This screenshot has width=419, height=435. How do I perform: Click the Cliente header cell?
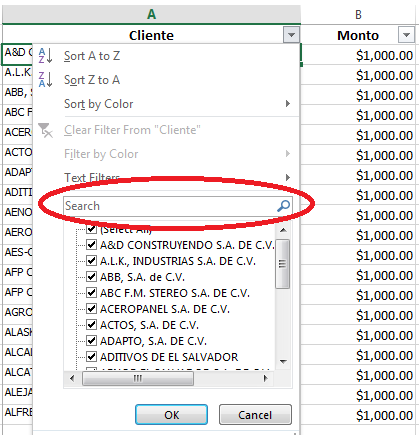click(x=151, y=35)
